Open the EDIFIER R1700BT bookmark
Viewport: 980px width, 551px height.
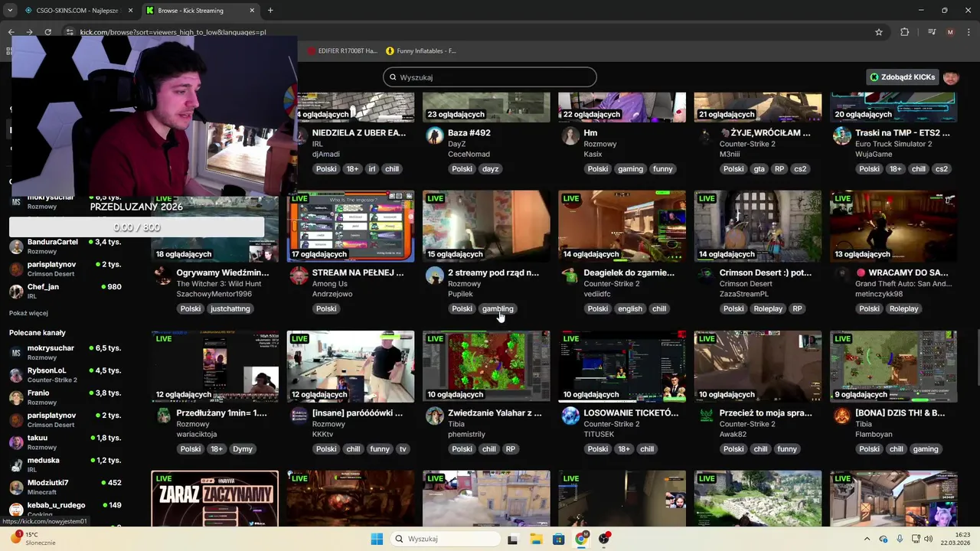click(343, 51)
